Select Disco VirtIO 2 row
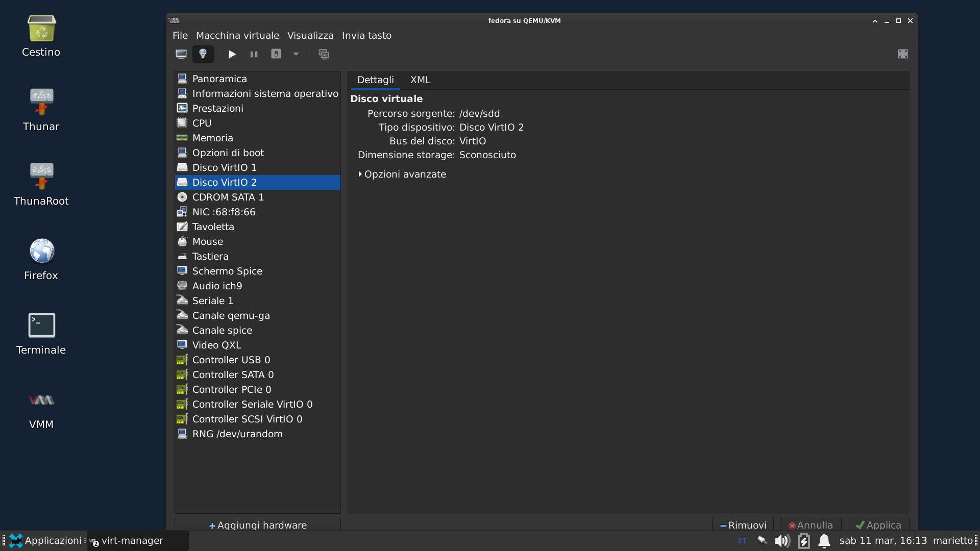 [258, 183]
